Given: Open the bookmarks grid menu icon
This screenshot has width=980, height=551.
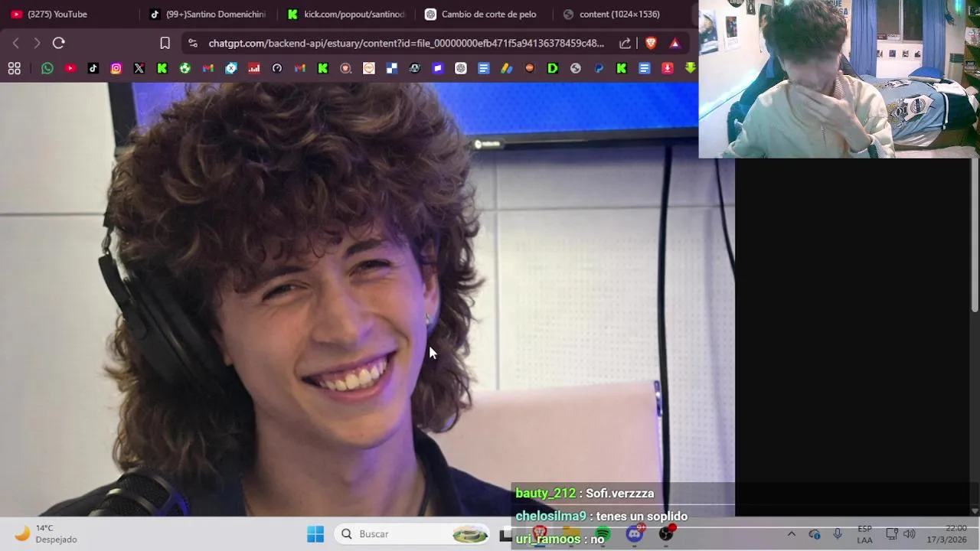Looking at the screenshot, I should (15, 68).
